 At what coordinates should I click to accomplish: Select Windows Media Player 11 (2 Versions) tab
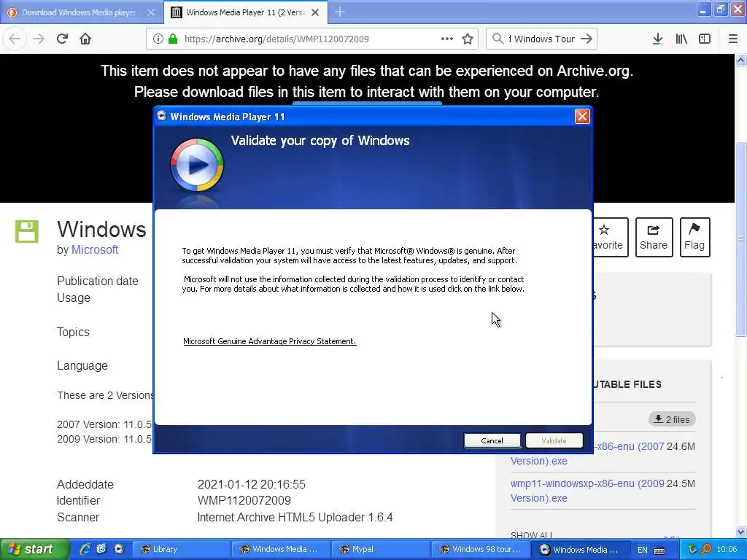point(246,12)
